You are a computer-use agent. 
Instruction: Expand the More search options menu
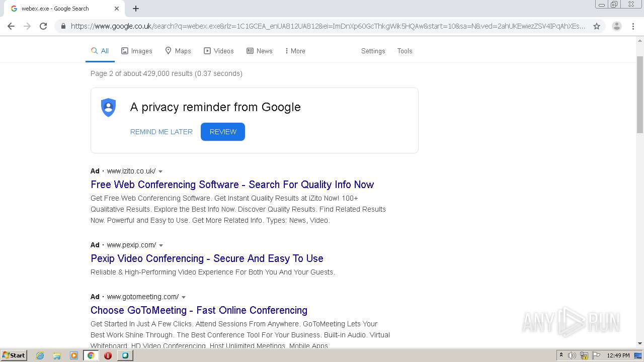pyautogui.click(x=295, y=51)
